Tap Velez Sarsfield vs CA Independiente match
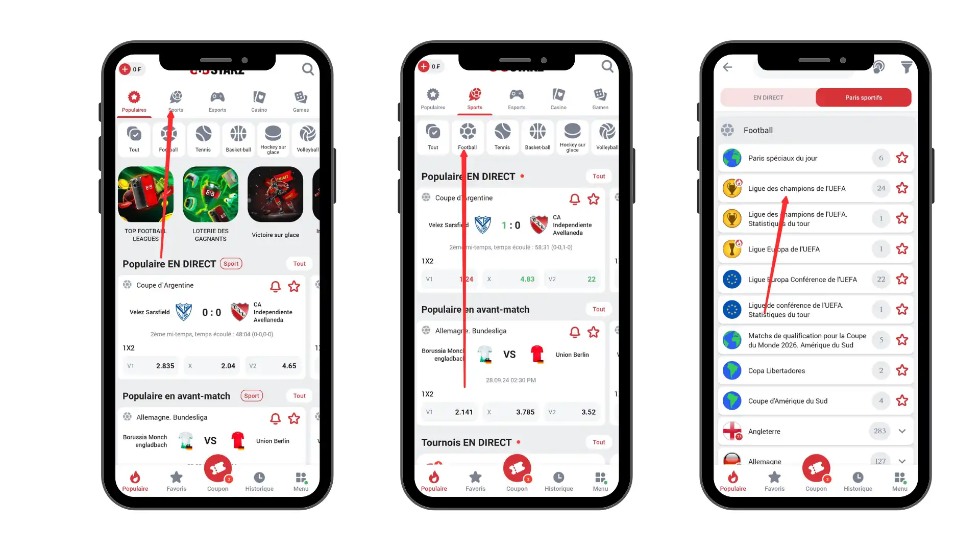Screen dimensions: 980x551 [211, 312]
